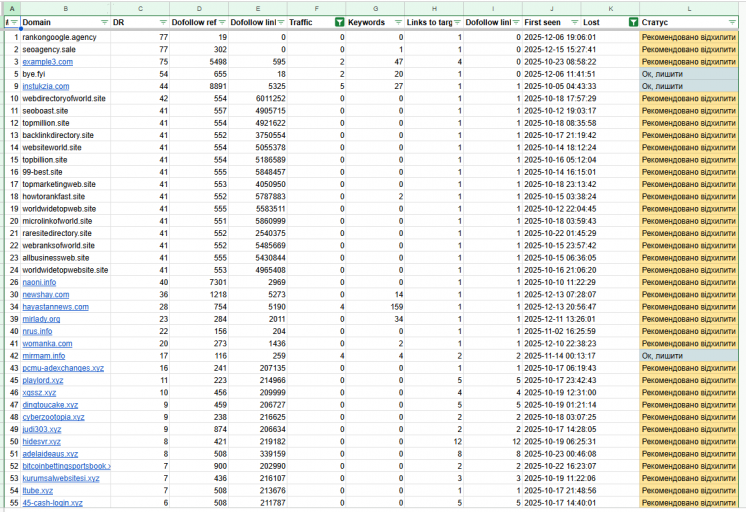This screenshot has width=746, height=512.
Task: Open the judi303.xyz link
Action: coord(42,429)
